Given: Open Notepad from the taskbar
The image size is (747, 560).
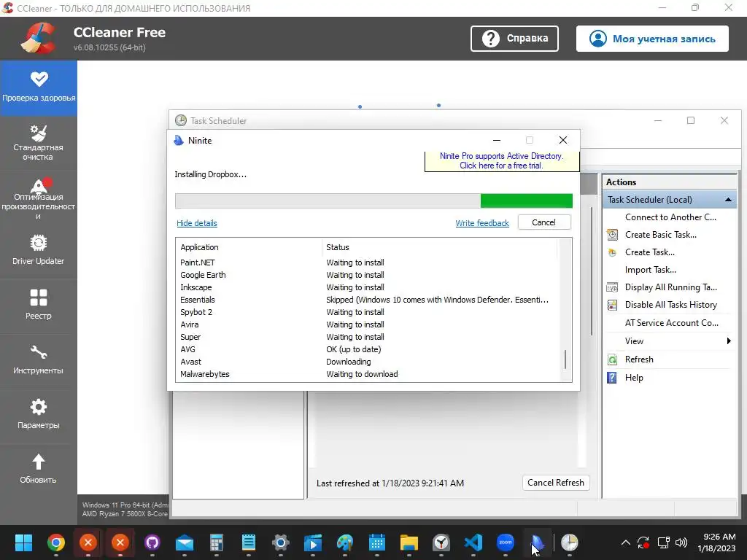Looking at the screenshot, I should (x=248, y=542).
